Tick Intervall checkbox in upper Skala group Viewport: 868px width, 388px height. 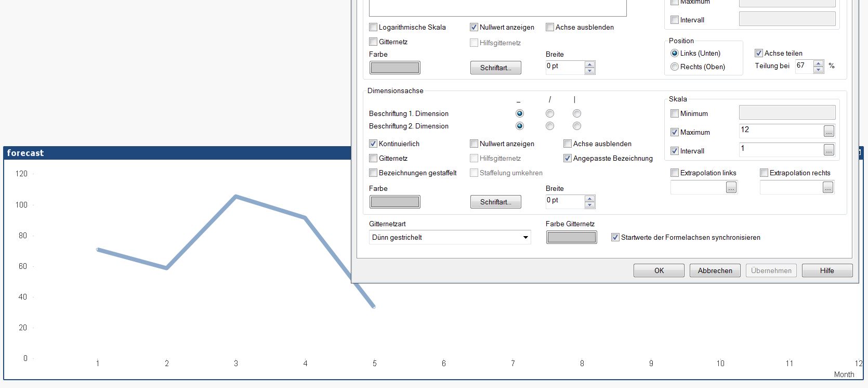675,20
